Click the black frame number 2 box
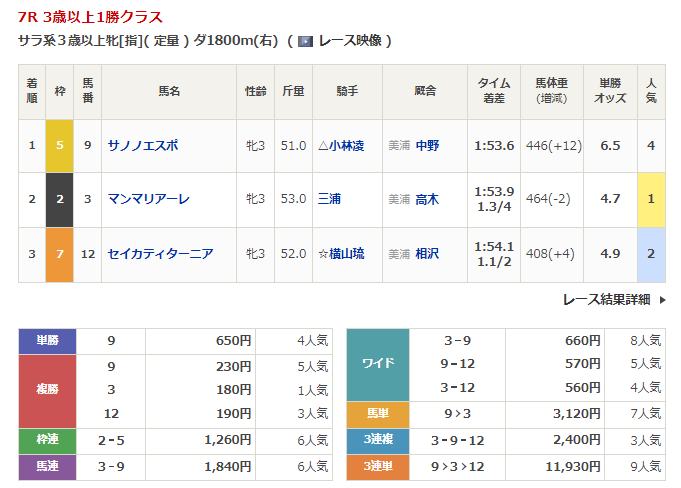Viewport: 681px width, 488px height. [60, 199]
